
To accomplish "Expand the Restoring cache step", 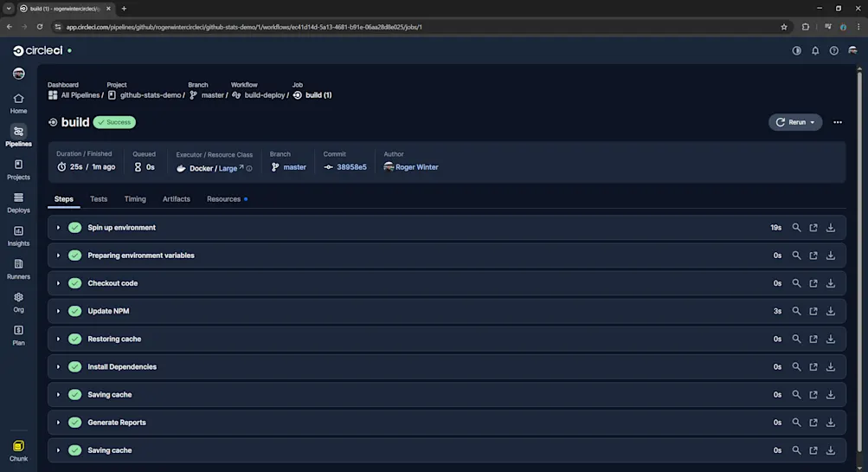I will tap(58, 339).
